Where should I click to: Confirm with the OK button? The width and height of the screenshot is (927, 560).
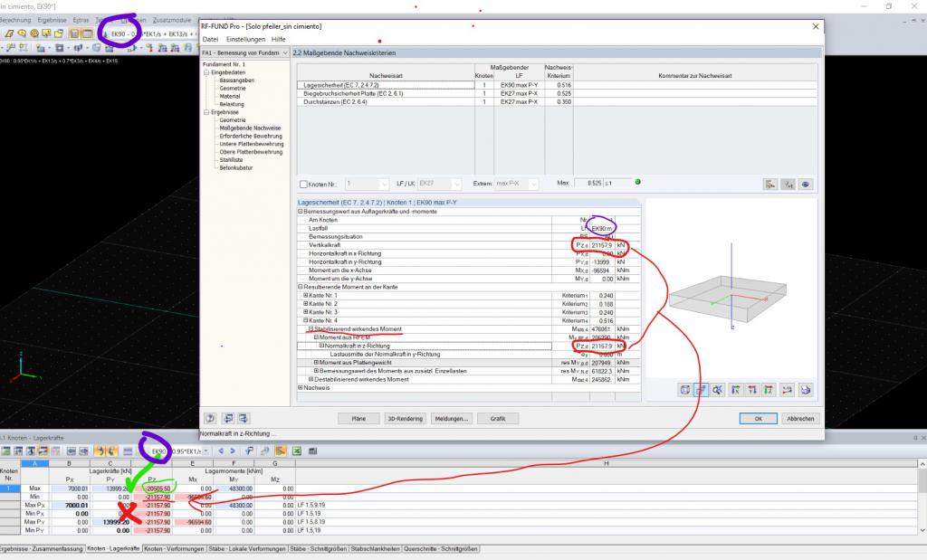coord(758,418)
